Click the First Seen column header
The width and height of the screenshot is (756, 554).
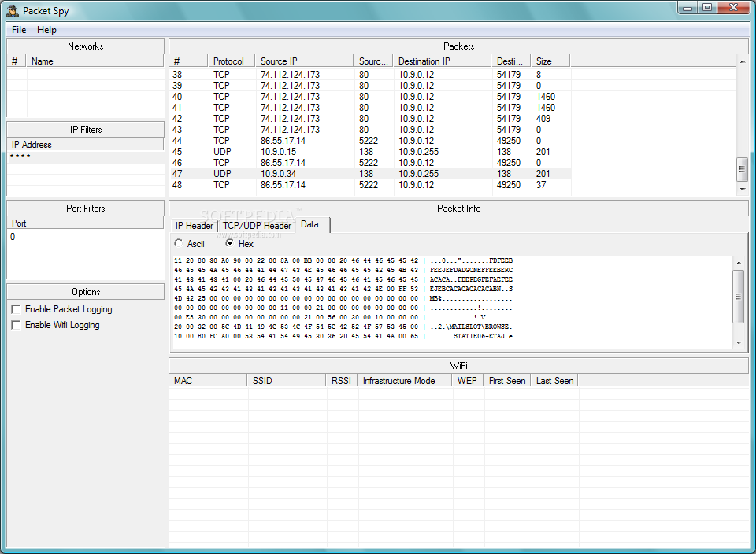click(507, 381)
